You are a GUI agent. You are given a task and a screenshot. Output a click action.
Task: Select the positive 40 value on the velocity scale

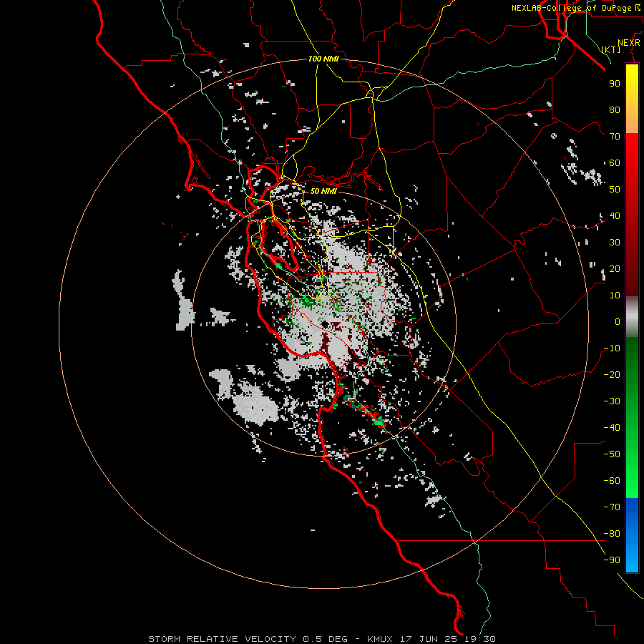coord(615,215)
